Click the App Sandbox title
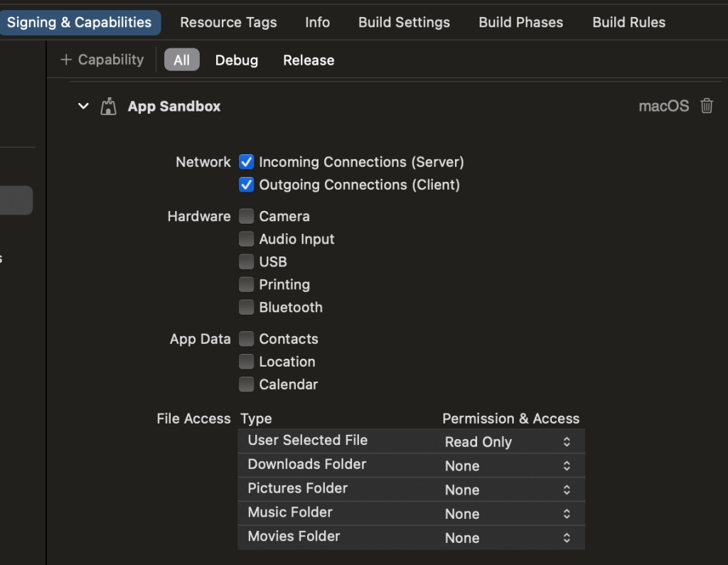 [174, 107]
